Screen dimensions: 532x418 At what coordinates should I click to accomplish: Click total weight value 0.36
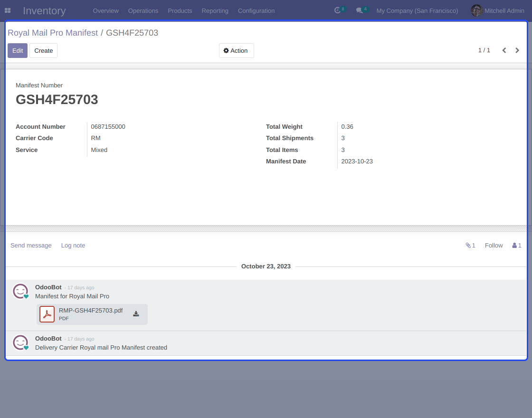(x=347, y=126)
